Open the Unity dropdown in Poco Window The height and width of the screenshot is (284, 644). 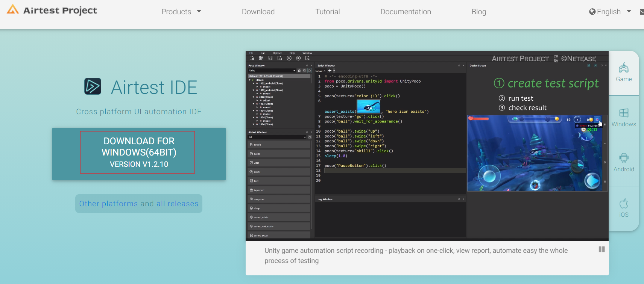pyautogui.click(x=272, y=71)
